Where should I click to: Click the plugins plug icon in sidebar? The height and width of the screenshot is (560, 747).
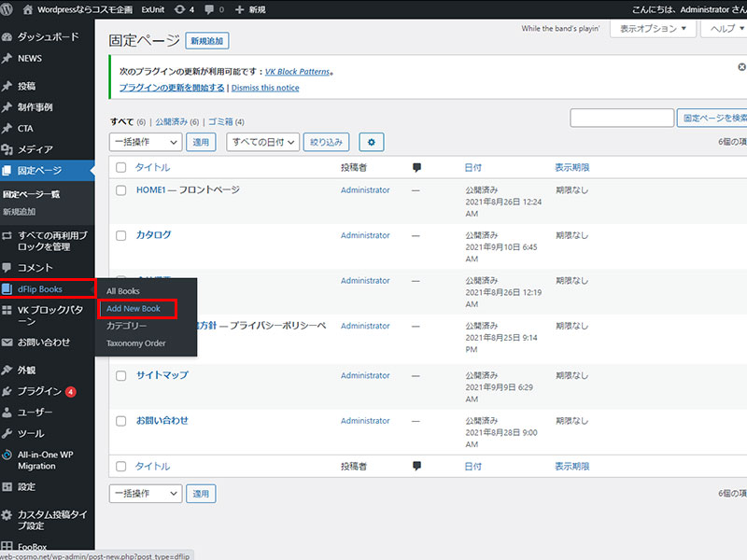coord(7,391)
